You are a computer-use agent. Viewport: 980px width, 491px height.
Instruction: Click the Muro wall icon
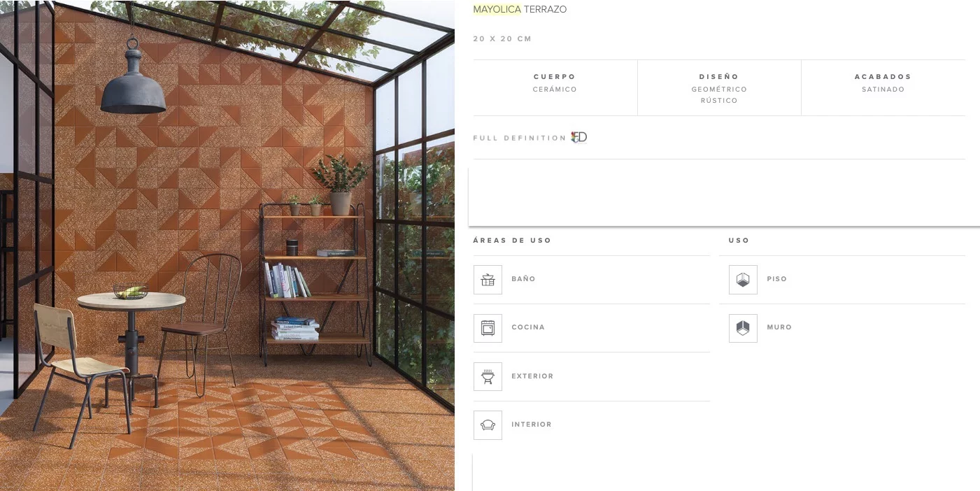[x=743, y=327]
